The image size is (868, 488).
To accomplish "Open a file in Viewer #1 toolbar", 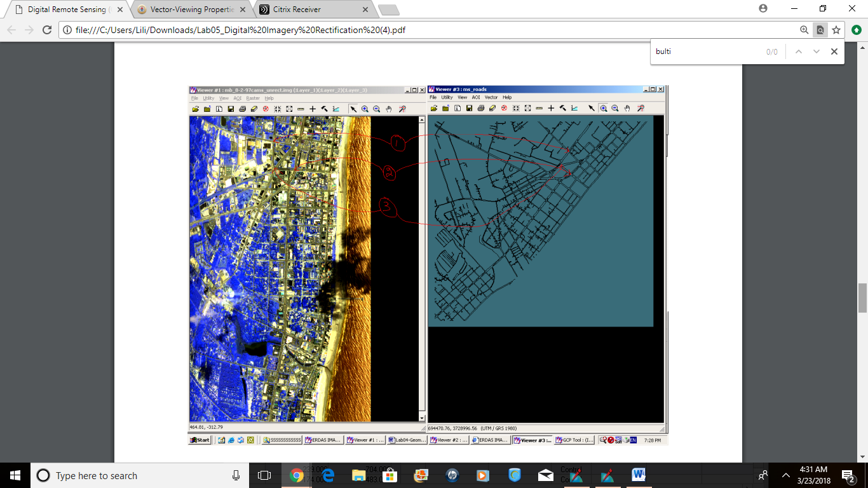I will click(x=196, y=109).
